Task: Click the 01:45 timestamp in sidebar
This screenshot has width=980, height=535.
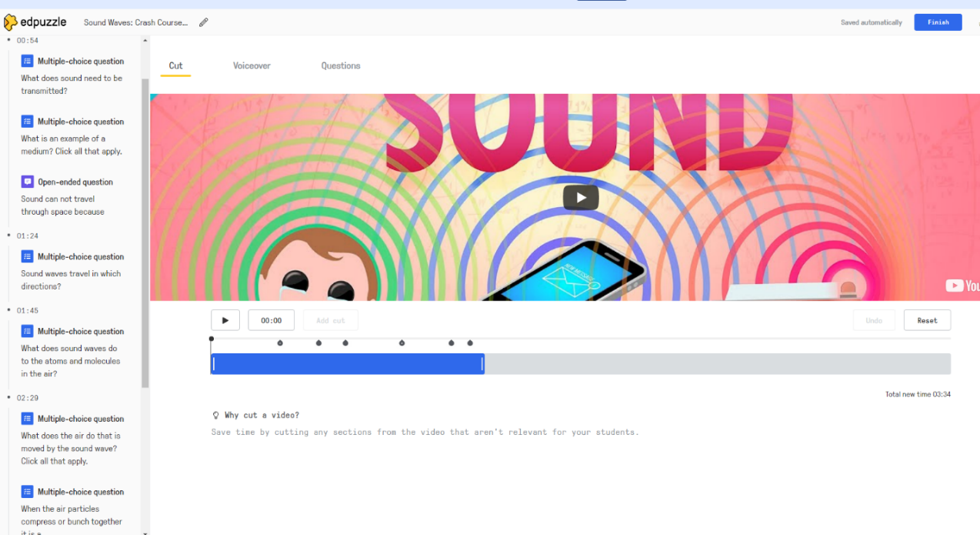Action: point(28,311)
